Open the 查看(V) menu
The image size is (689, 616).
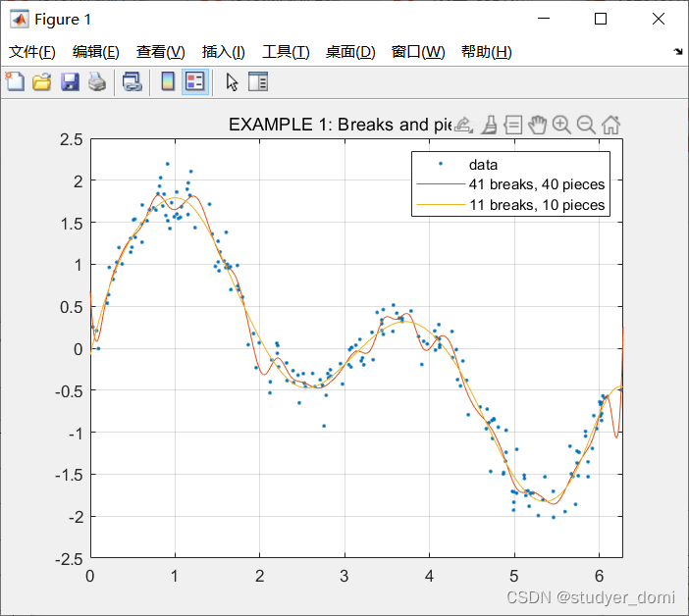[x=160, y=52]
